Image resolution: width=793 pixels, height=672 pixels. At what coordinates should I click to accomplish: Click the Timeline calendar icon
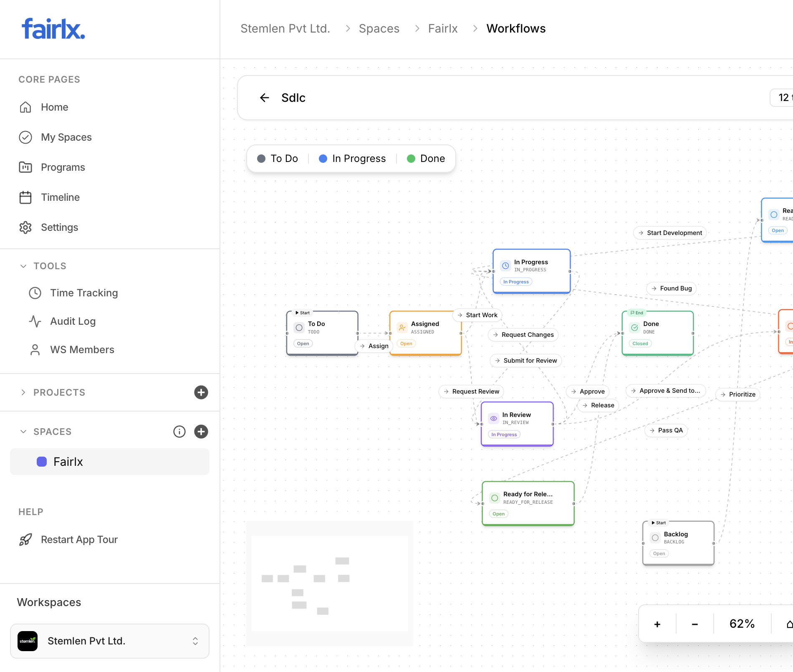tap(25, 197)
